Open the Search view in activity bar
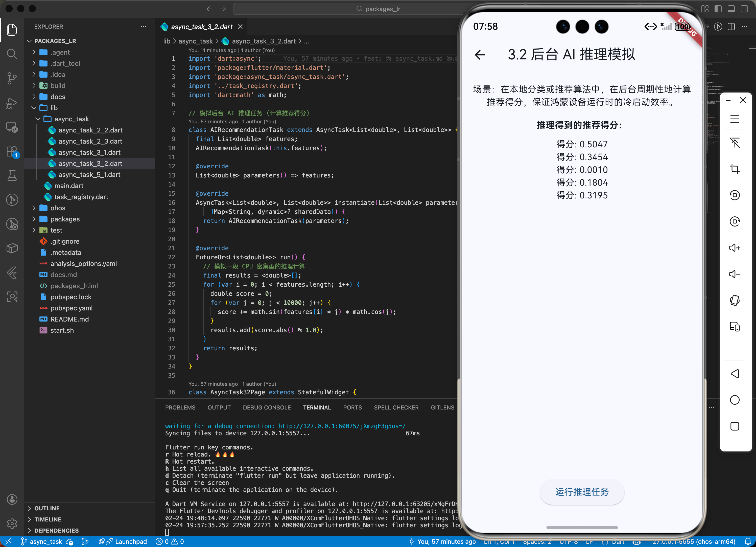This screenshot has width=756, height=547. pyautogui.click(x=12, y=54)
